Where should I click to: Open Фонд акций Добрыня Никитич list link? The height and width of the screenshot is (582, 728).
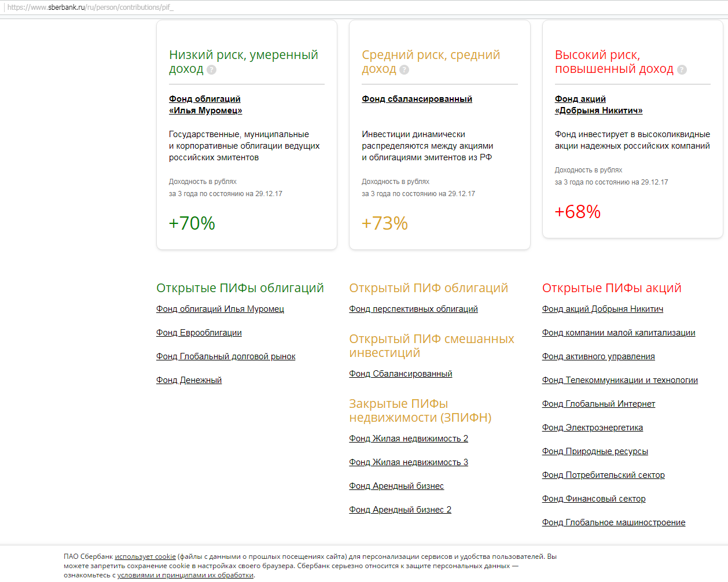point(603,309)
